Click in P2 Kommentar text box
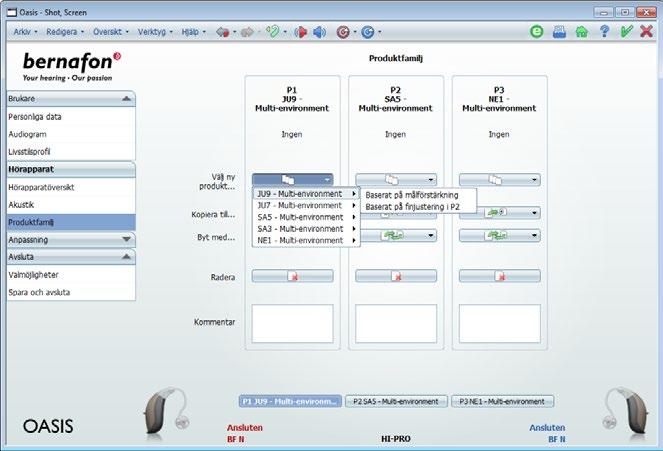Image resolution: width=663 pixels, height=451 pixels. 396,324
